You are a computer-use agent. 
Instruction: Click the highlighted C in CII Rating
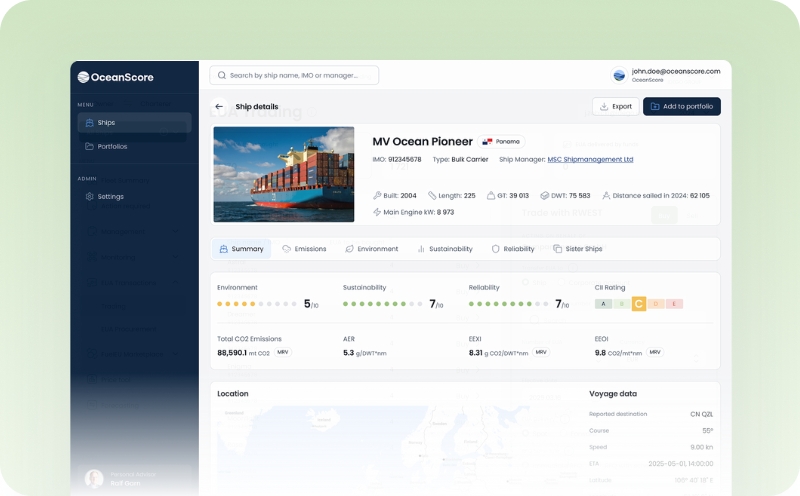[x=638, y=303]
